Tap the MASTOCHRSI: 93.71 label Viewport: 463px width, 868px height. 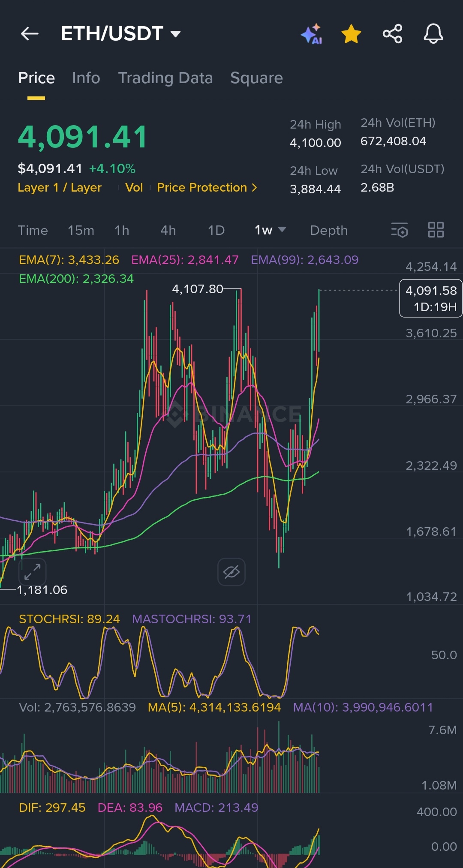pyautogui.click(x=192, y=619)
